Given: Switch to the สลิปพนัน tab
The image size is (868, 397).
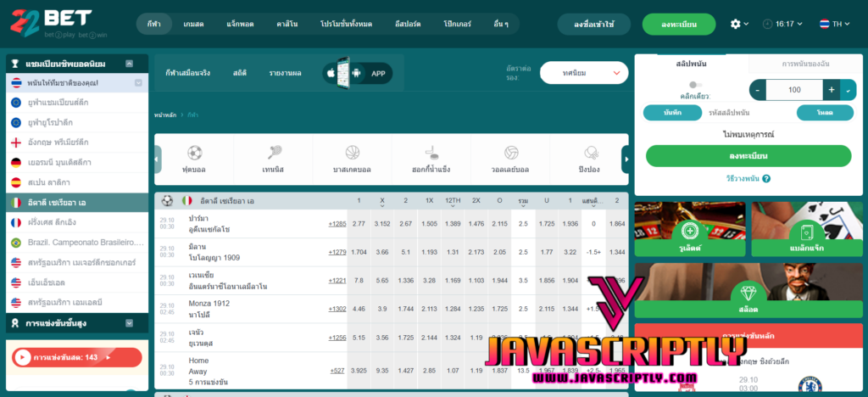Looking at the screenshot, I should click(692, 64).
